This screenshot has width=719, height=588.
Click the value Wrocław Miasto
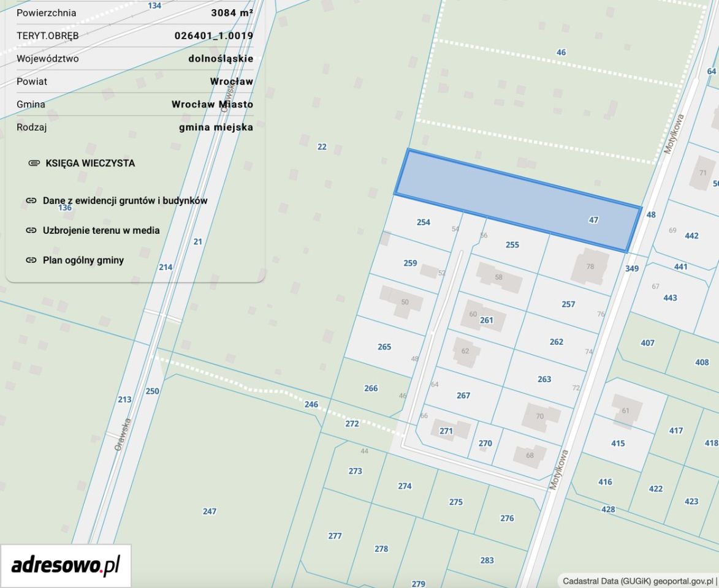pyautogui.click(x=213, y=105)
